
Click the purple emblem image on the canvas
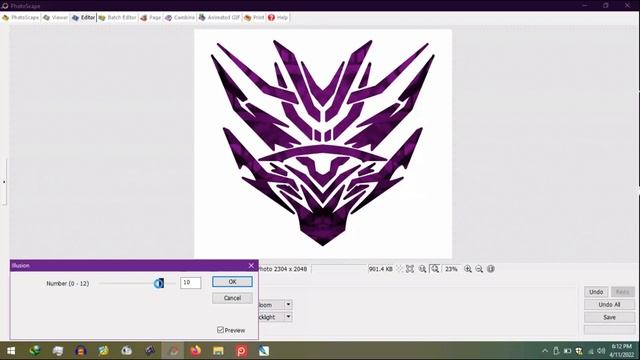tap(322, 143)
